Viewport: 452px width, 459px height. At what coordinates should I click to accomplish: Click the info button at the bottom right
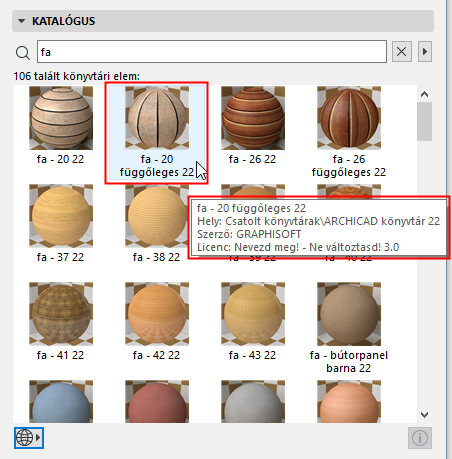[x=420, y=438]
